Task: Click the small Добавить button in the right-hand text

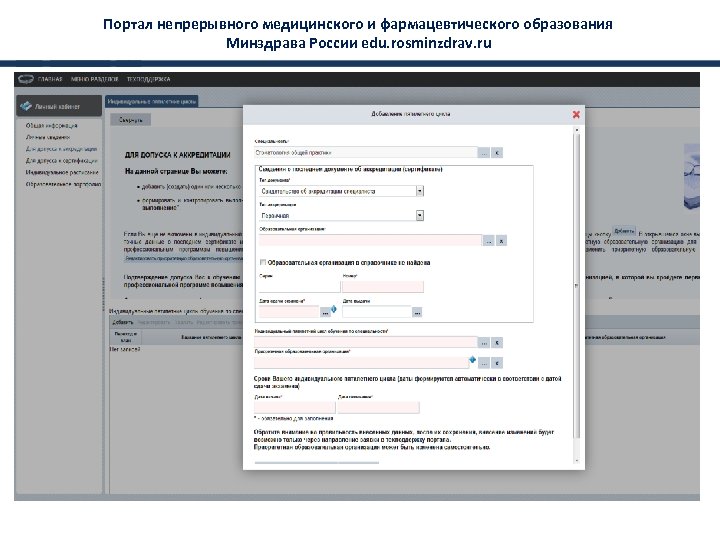Action: (624, 231)
